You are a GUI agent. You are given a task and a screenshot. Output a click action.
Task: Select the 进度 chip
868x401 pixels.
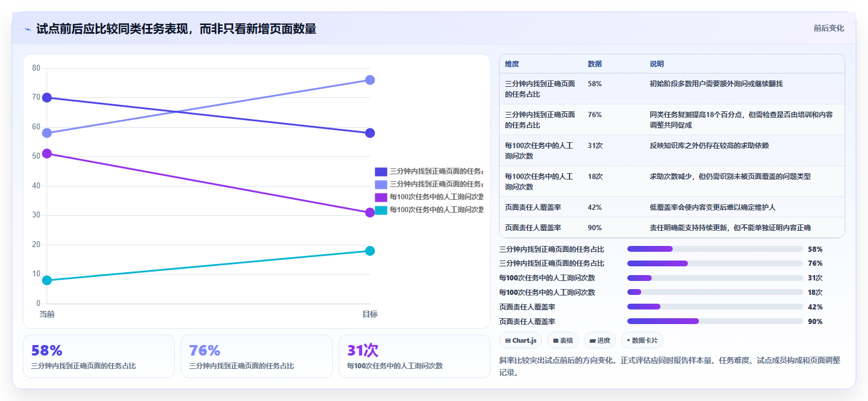[599, 340]
